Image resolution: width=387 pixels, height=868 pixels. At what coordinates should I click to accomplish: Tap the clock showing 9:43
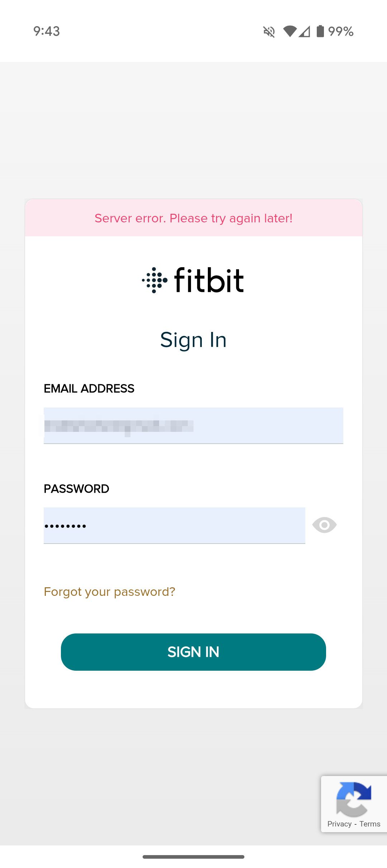point(46,32)
